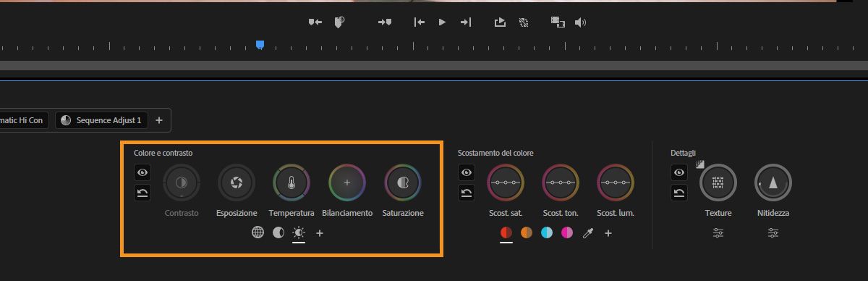
Task: Click the Bilanciamento label
Action: point(347,213)
